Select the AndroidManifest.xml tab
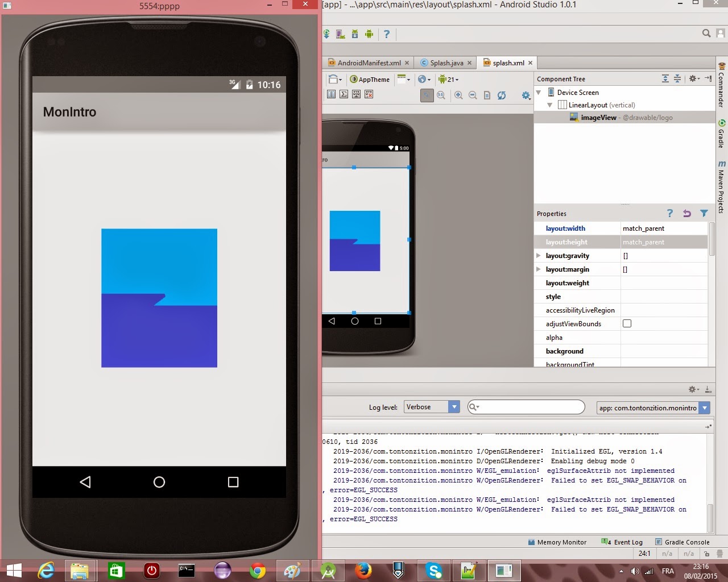728x582 pixels. [x=367, y=63]
